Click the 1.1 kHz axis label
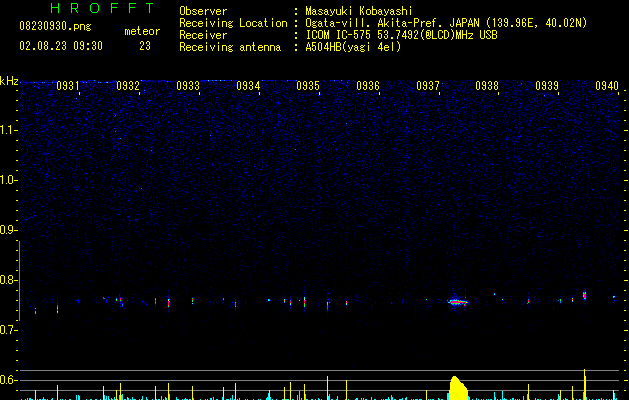The height and width of the screenshot is (400, 629). pos(8,130)
